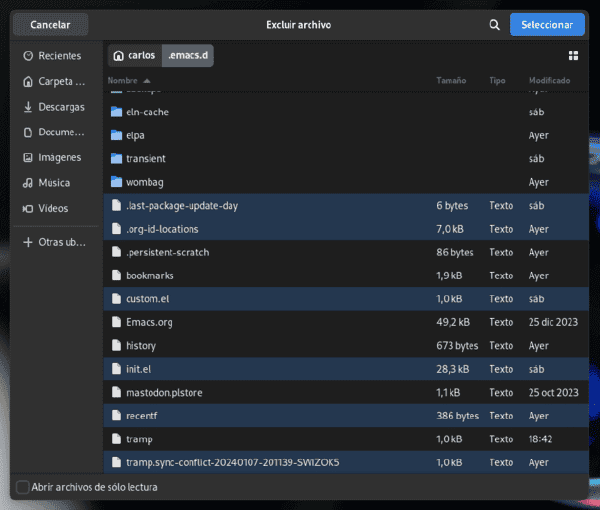Screen dimensions: 600x510
Task: Select the Emacs.org file
Action: click(346, 322)
